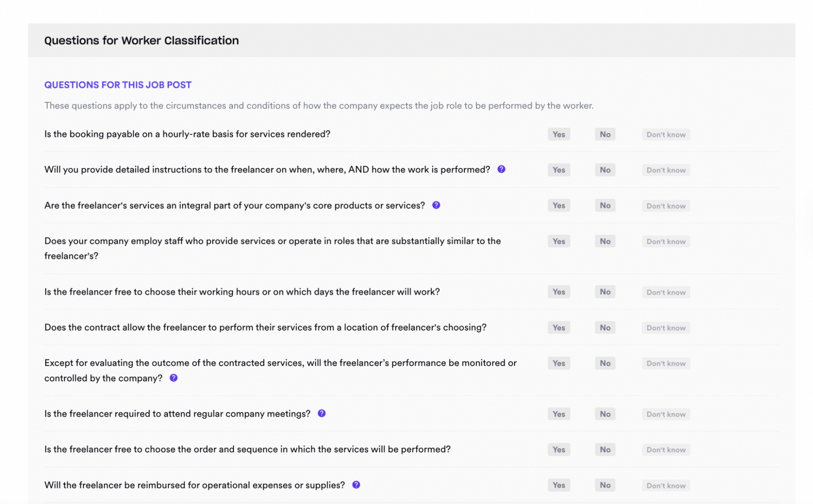Pick Don't know for substantially similar roles question
This screenshot has height=504, width=813.
point(666,241)
